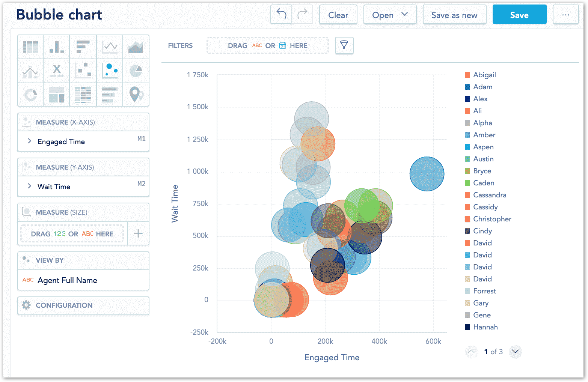Add a size measure with the plus button
The width and height of the screenshot is (588, 382).
coord(138,233)
